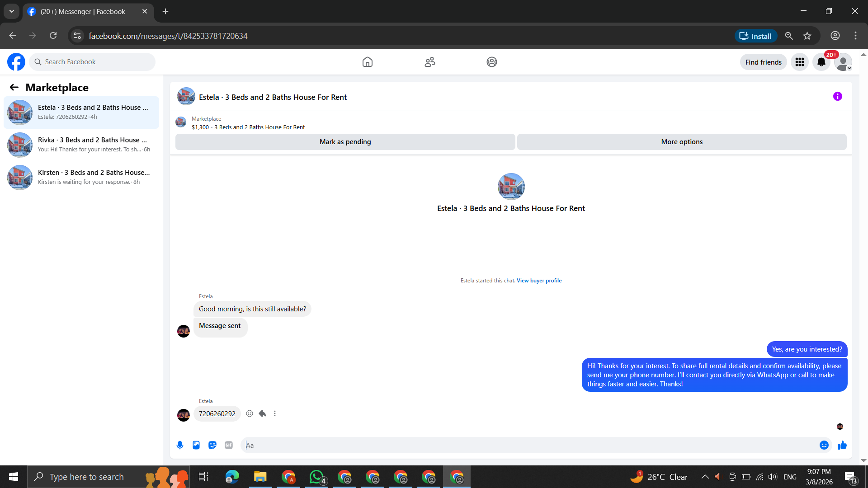
Task: Open more options for 7206260292 message
Action: click(x=275, y=413)
